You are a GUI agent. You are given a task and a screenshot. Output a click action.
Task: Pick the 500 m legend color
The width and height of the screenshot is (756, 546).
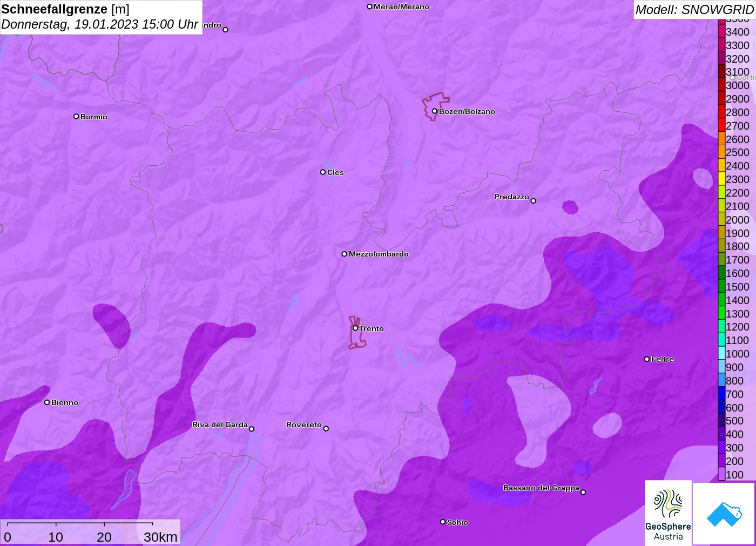721,421
